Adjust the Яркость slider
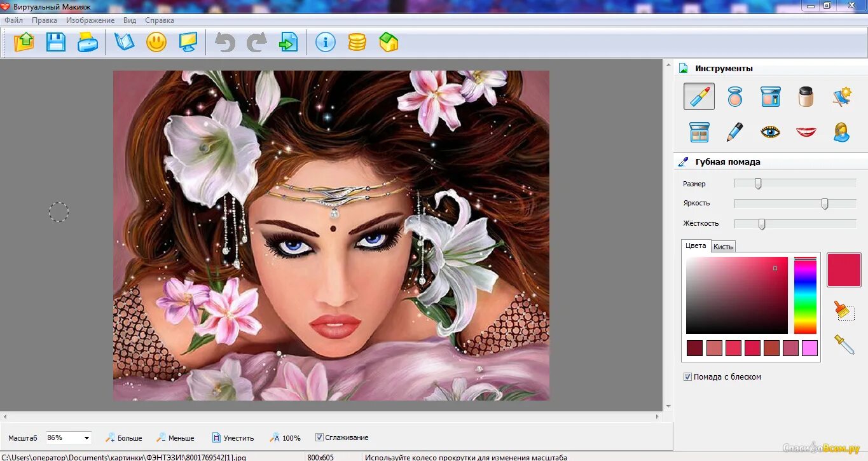868x461 pixels. 796,203
